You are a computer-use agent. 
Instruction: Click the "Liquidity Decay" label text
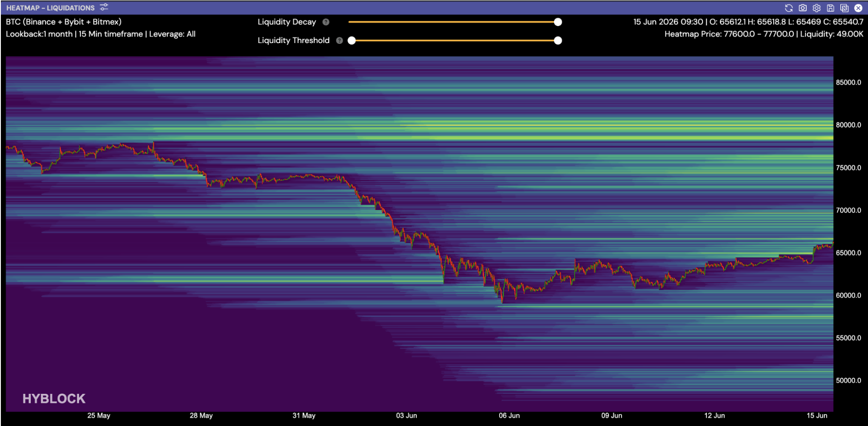pyautogui.click(x=287, y=22)
